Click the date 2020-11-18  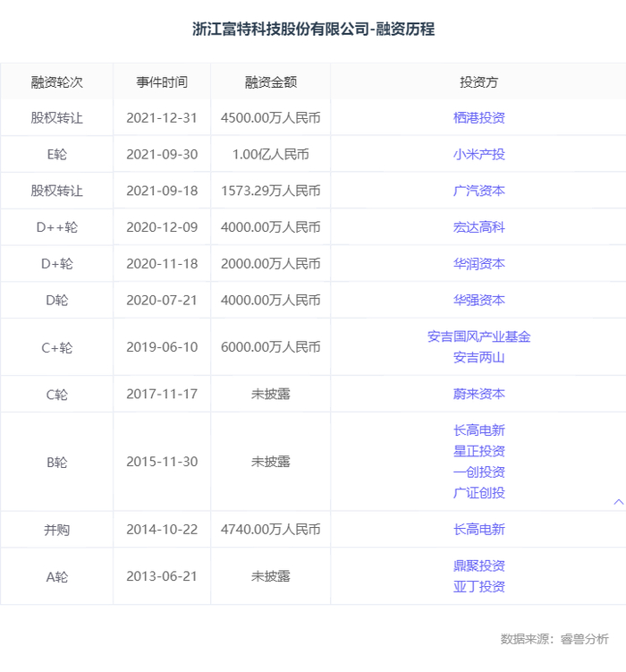(162, 264)
